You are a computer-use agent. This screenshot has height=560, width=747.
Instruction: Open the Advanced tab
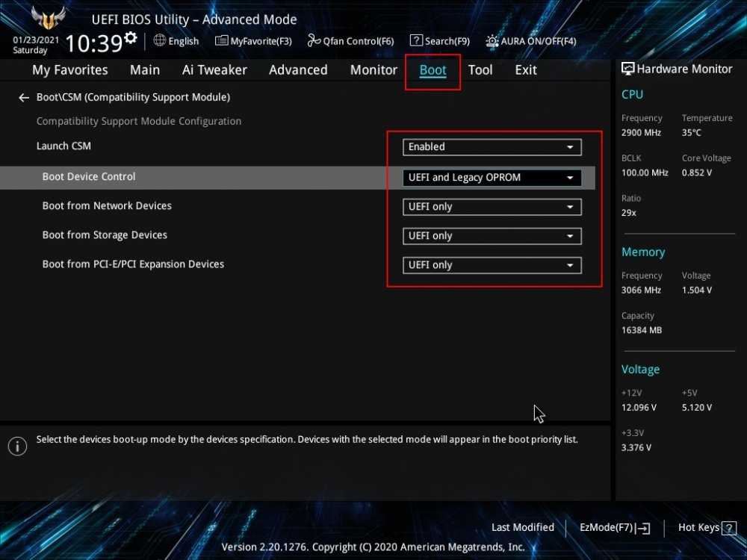click(298, 70)
